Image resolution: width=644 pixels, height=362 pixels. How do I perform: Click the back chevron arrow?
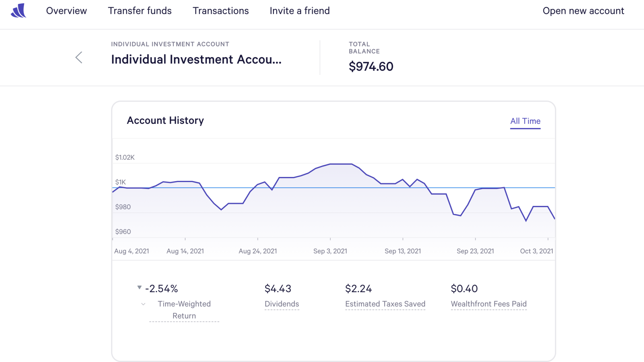[79, 58]
